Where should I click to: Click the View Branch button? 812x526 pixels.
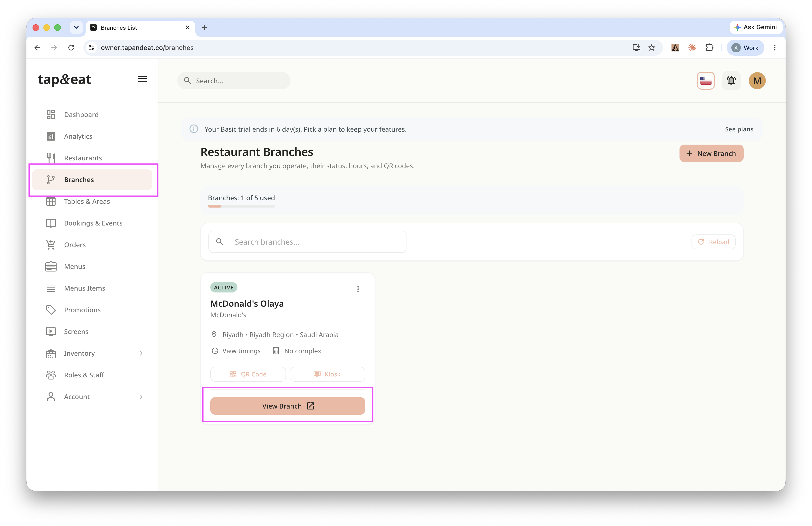(288, 406)
